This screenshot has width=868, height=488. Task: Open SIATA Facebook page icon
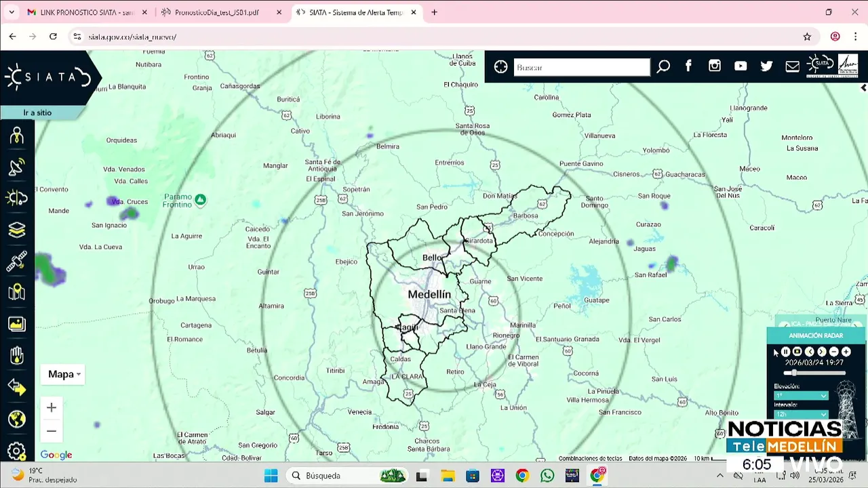tap(688, 66)
